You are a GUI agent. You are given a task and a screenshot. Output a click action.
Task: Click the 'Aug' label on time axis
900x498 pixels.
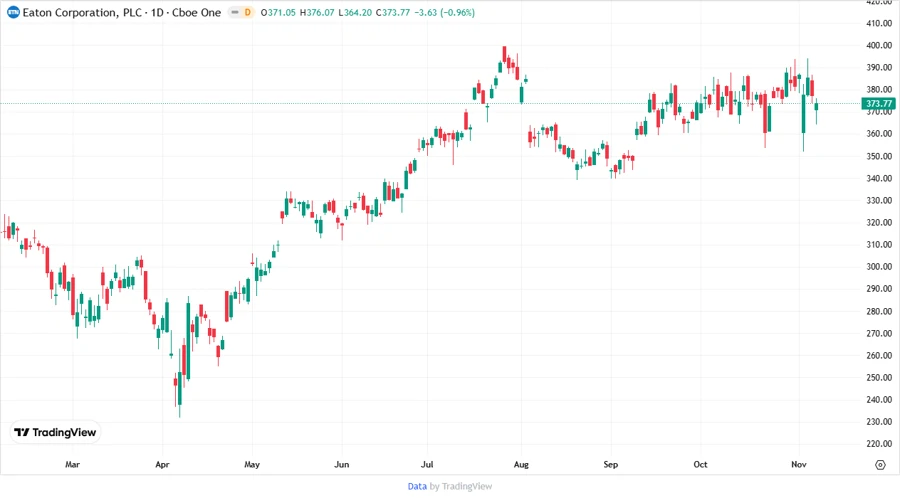click(521, 464)
